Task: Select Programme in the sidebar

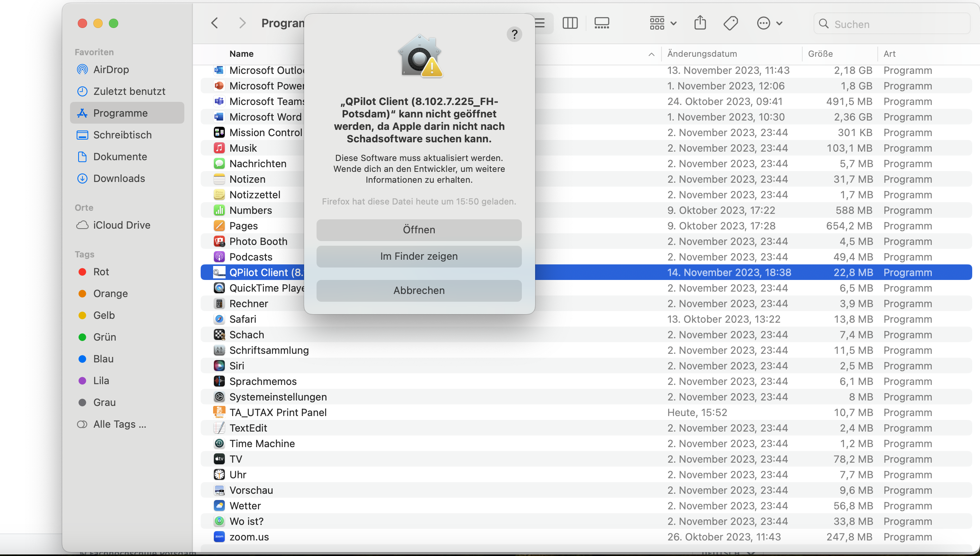Action: coord(127,113)
